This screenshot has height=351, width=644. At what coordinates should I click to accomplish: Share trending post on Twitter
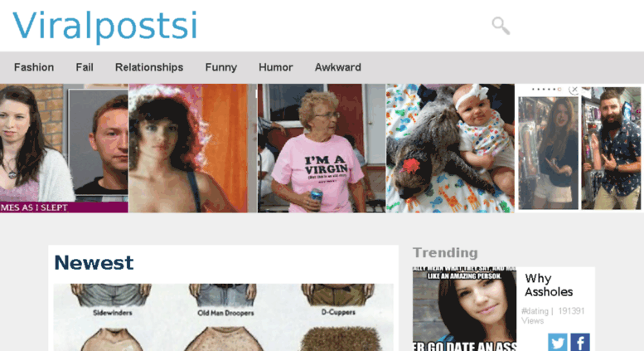(557, 343)
